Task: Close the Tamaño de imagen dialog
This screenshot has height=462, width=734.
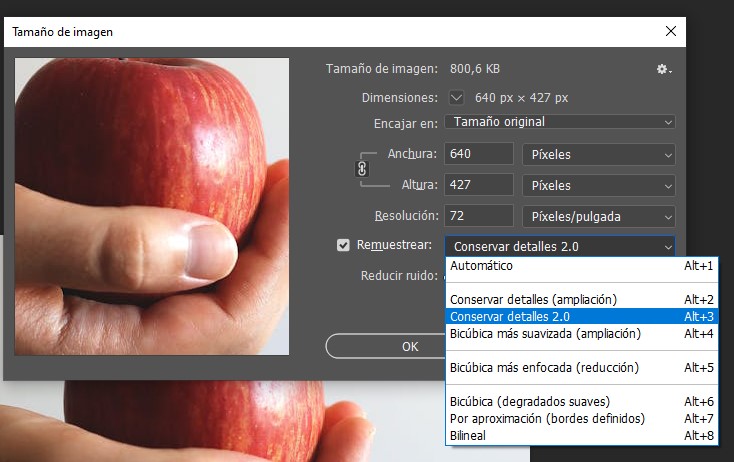Action: pos(670,31)
